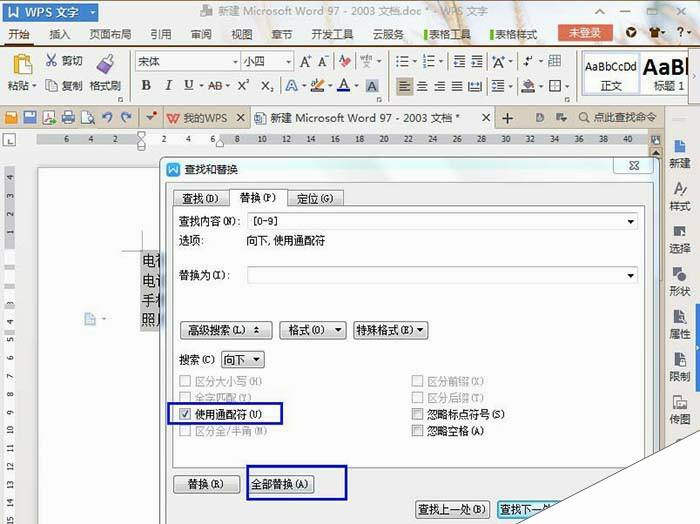700x524 pixels.
Task: Enable Ignore Punctuation checkbox
Action: (x=417, y=414)
